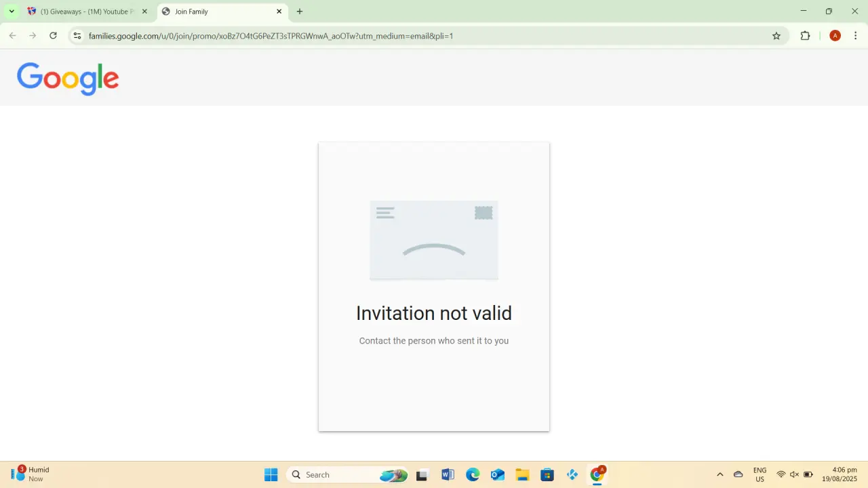Bookmark this page with the star icon
Image resolution: width=868 pixels, height=488 pixels.
click(x=776, y=36)
